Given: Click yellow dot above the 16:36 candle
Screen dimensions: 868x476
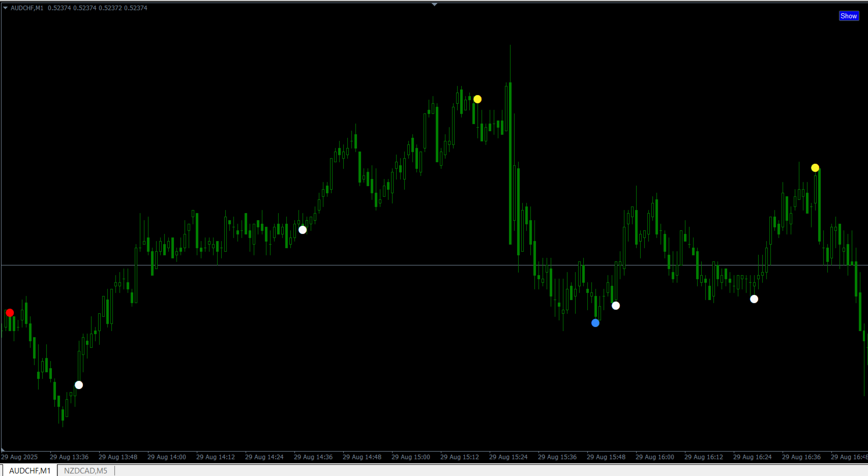Looking at the screenshot, I should pyautogui.click(x=815, y=168).
